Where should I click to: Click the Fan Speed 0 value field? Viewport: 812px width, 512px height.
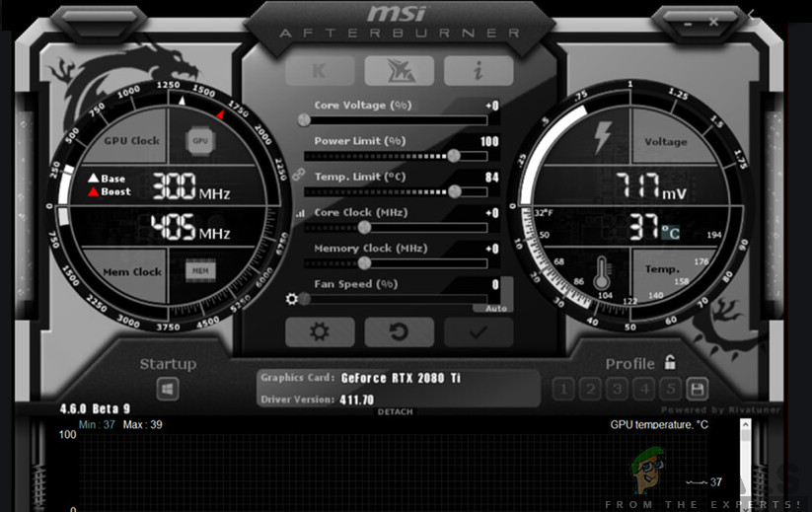(495, 284)
